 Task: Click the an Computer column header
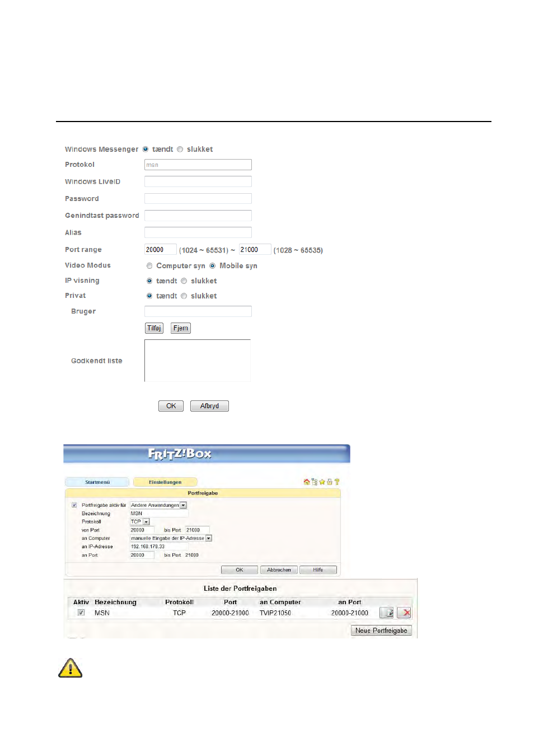[x=280, y=603]
